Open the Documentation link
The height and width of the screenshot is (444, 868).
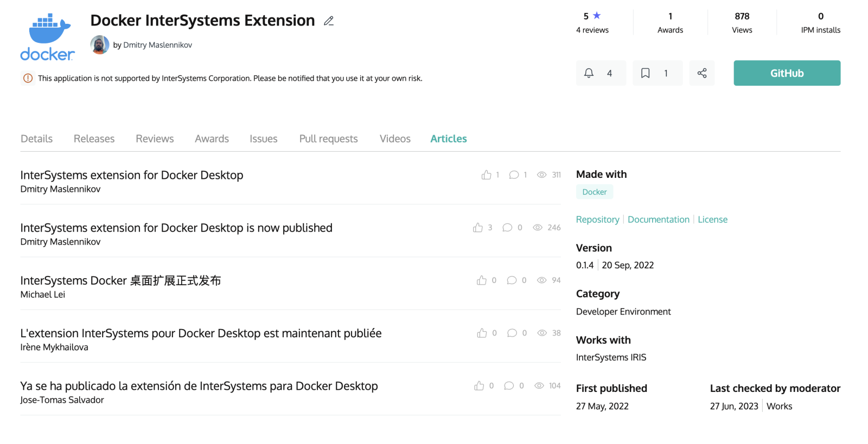[x=659, y=220]
